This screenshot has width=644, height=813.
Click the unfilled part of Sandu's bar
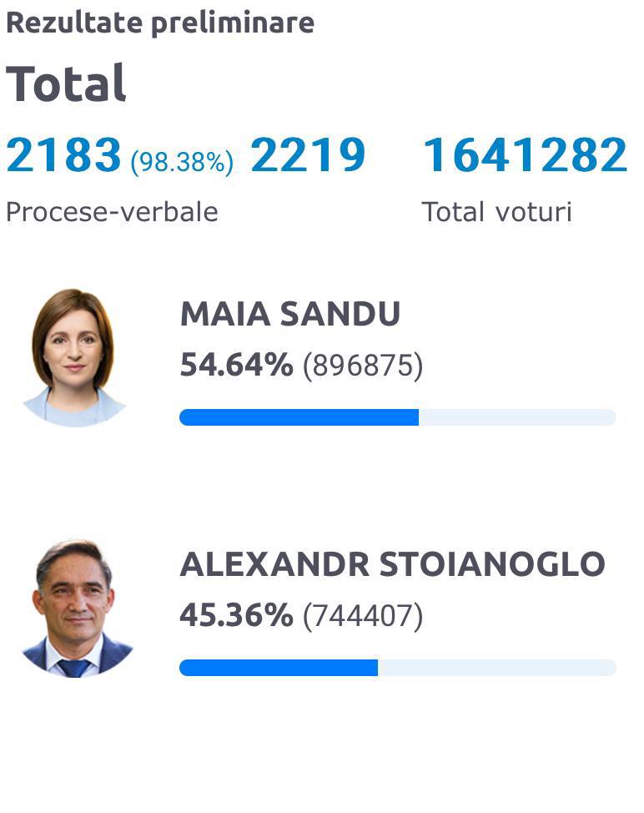[x=517, y=417]
